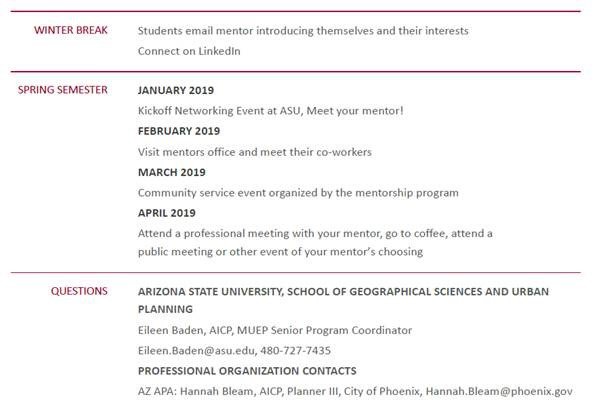Click the QUESTIONS section heading
The height and width of the screenshot is (405, 610).
79,291
